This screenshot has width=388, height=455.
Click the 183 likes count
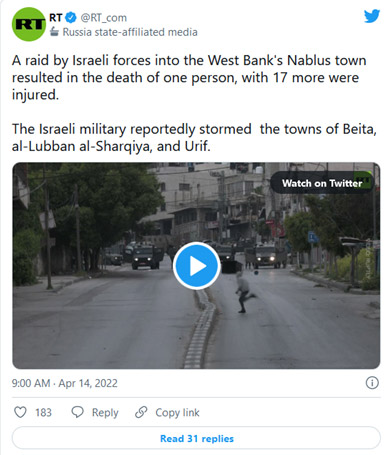pyautogui.click(x=43, y=412)
